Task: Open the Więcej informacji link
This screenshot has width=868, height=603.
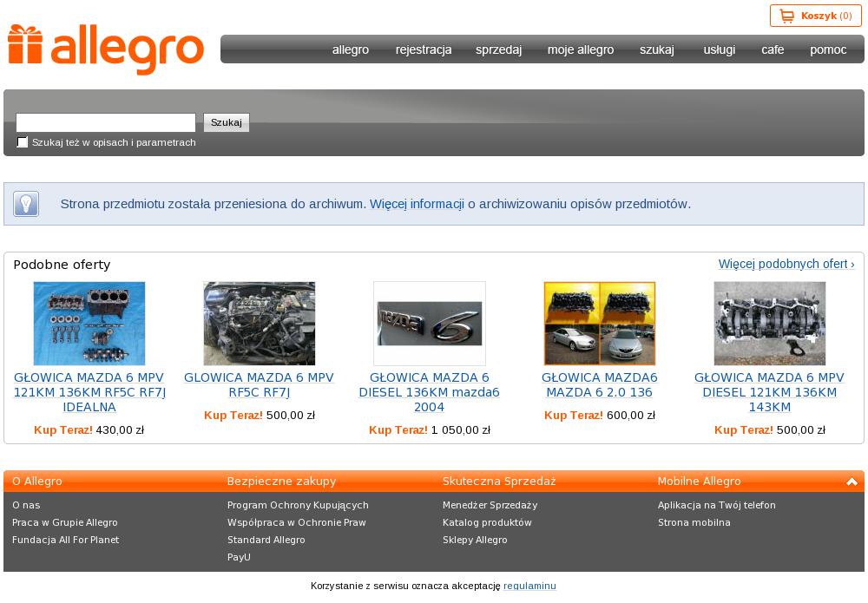Action: (417, 204)
